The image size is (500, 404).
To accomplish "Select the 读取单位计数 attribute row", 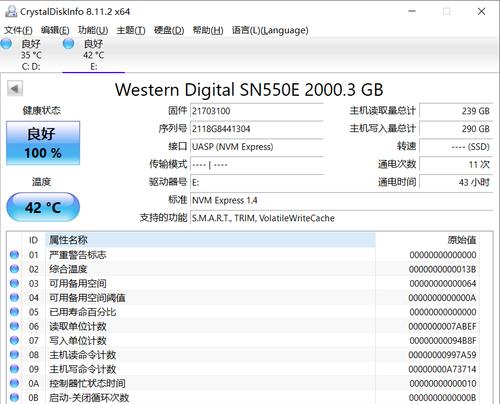I will point(243,326).
